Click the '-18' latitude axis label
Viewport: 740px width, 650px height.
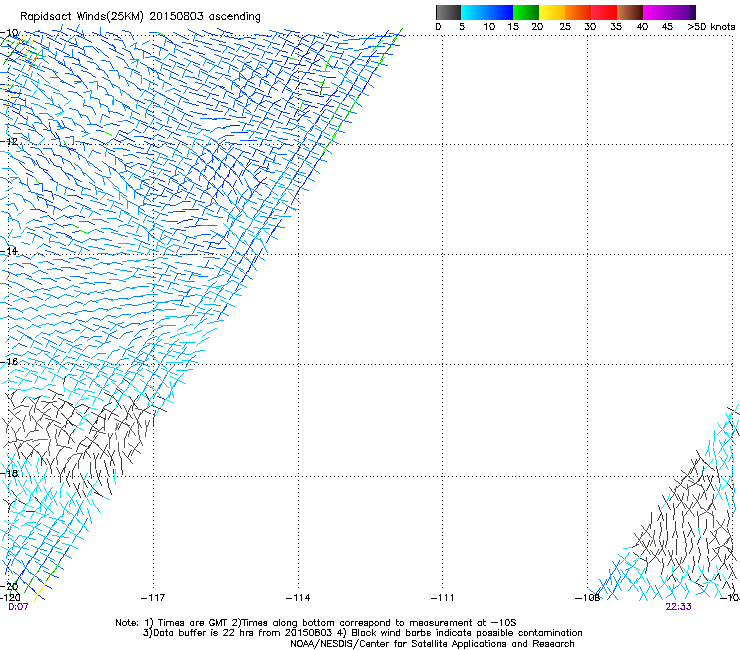pyautogui.click(x=9, y=473)
